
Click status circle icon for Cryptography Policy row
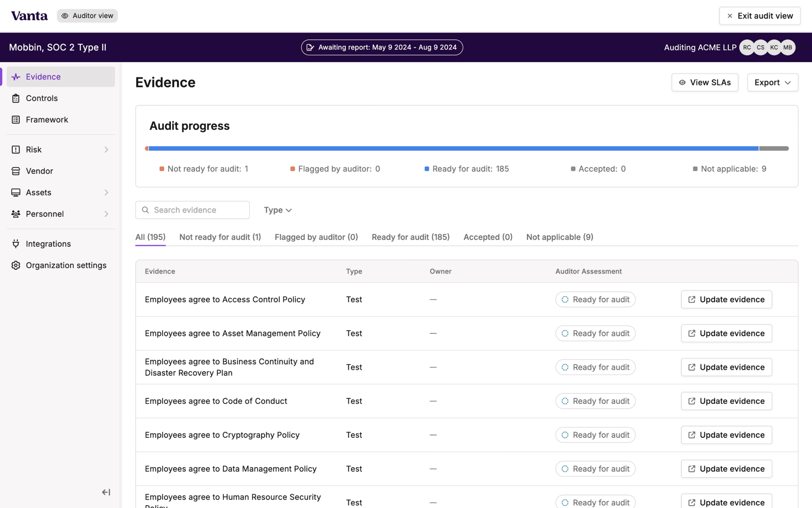coord(565,435)
